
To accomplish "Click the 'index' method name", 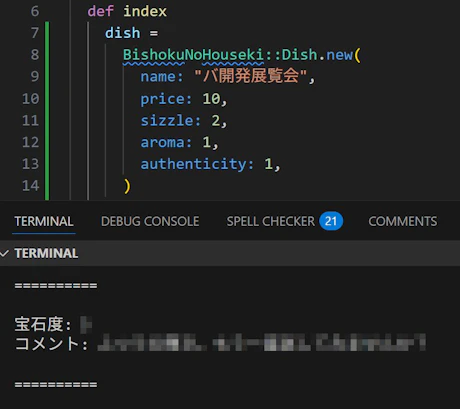I will pyautogui.click(x=145, y=11).
